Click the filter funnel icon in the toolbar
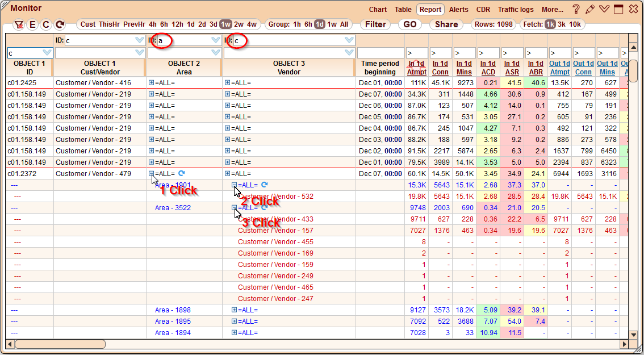The image size is (644, 355). click(18, 24)
